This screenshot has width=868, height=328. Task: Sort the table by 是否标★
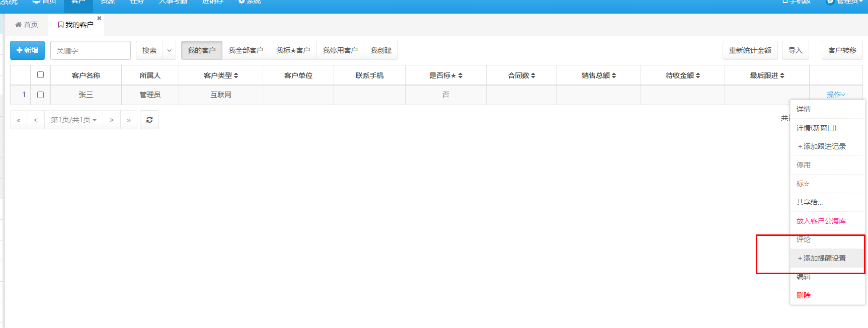[446, 75]
